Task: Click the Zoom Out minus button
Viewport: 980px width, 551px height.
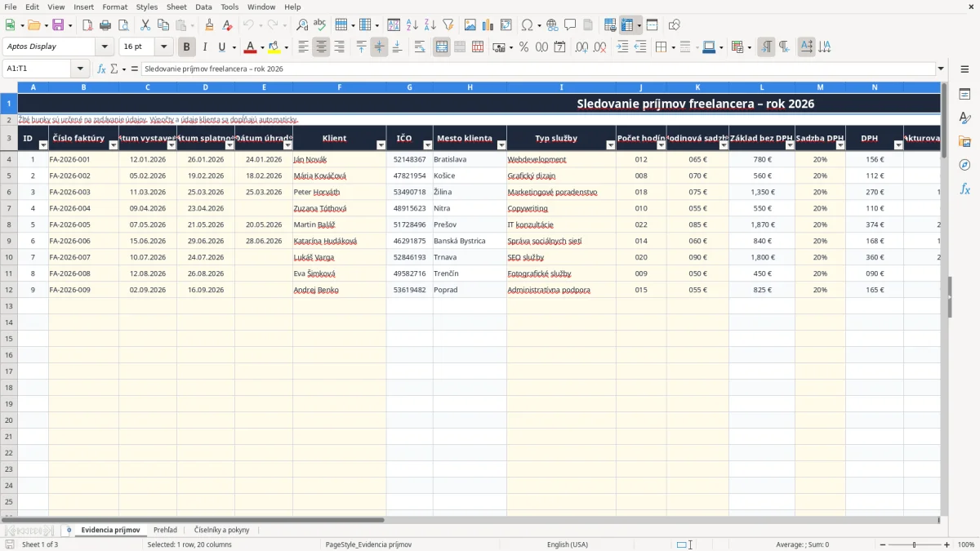Action: point(883,544)
